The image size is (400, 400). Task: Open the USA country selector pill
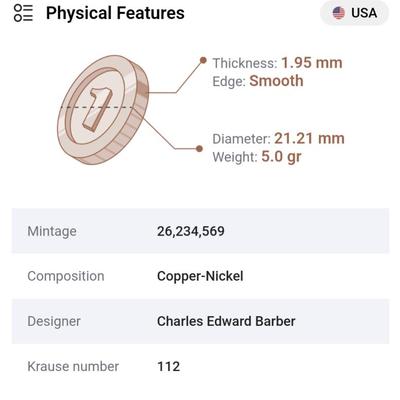[x=354, y=13]
